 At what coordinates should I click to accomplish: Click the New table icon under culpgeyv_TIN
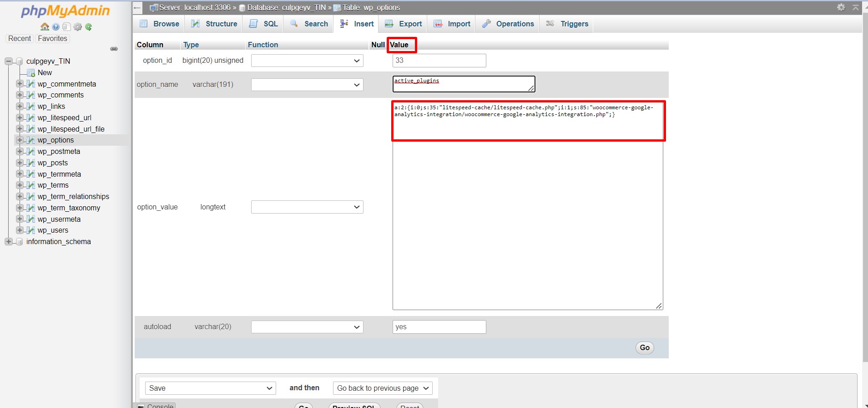(x=30, y=73)
